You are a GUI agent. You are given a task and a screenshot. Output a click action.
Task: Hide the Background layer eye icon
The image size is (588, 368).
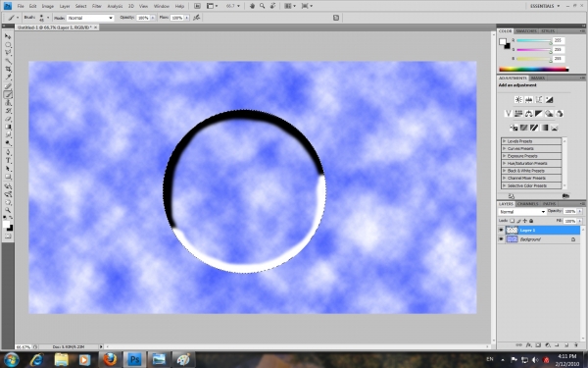(501, 239)
